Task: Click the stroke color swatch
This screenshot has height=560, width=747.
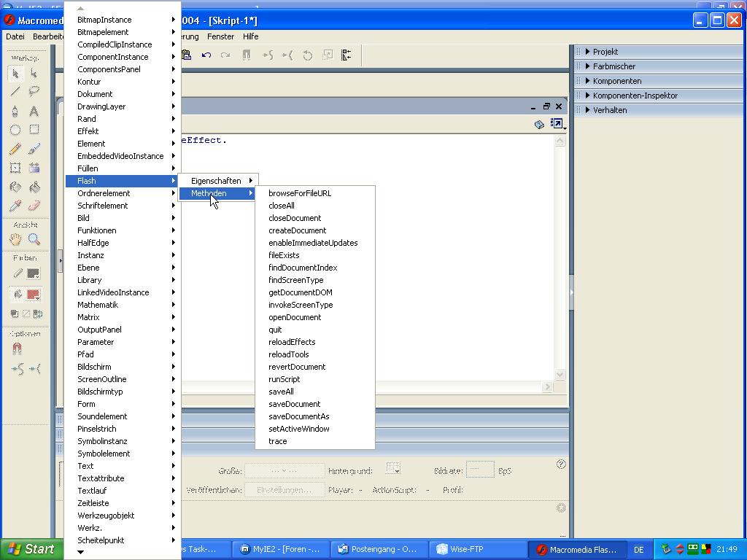Action: tap(33, 274)
